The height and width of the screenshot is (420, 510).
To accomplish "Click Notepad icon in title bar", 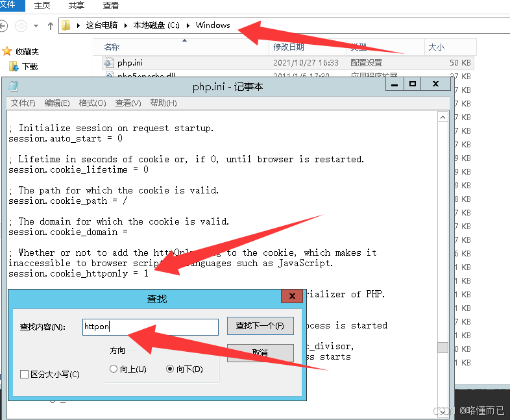I will coord(14,86).
